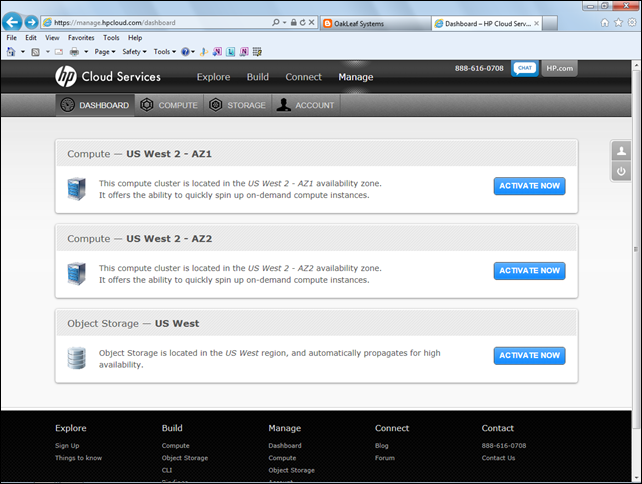Click the vertical page scrollbar thumb
642x484 pixels.
click(636, 249)
